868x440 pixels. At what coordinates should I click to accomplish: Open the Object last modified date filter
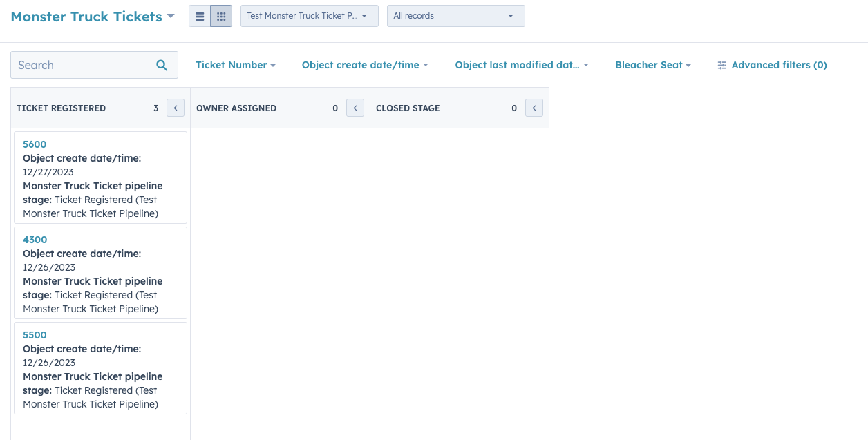[x=522, y=64]
